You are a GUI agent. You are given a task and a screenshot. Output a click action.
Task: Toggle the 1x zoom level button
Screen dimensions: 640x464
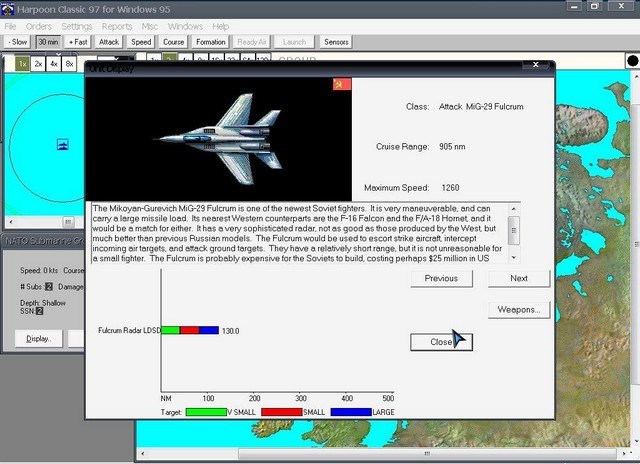click(22, 63)
